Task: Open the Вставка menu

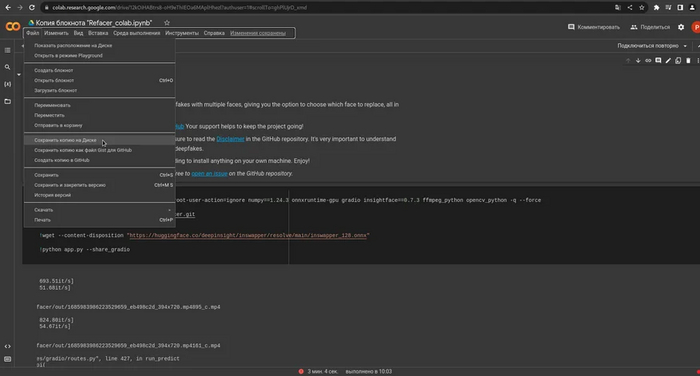Action: coord(98,33)
